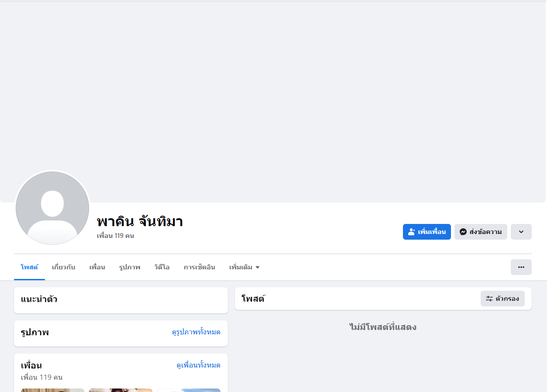This screenshot has height=392, width=547.
Task: Open the default profile avatar picture
Action: [52, 208]
